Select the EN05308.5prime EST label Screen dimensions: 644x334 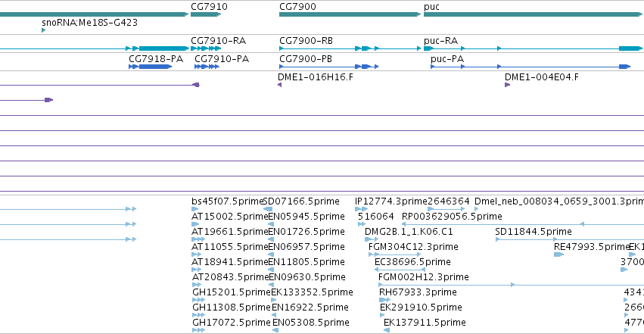(311, 323)
